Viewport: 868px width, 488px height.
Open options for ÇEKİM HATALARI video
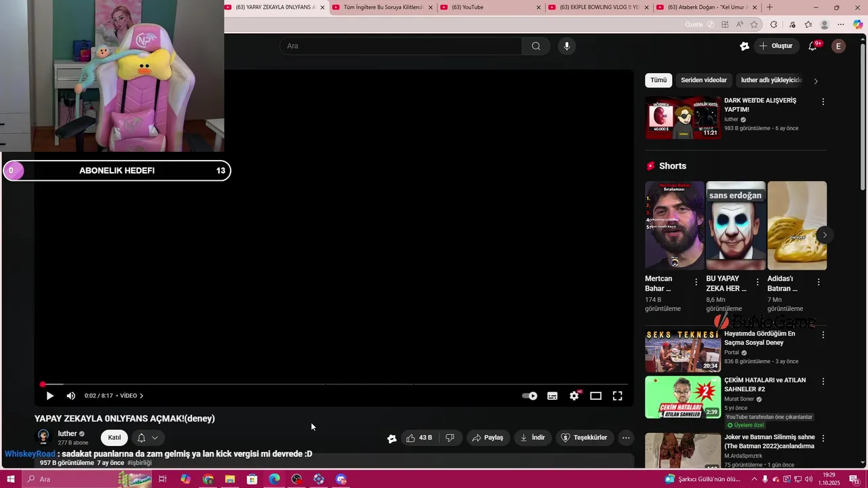click(x=823, y=382)
